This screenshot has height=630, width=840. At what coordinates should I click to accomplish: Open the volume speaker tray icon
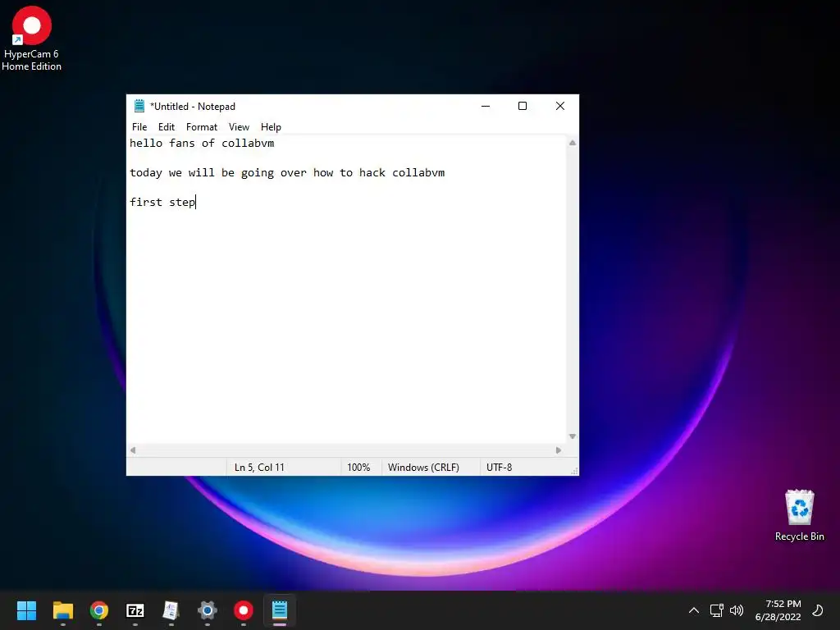tap(737, 610)
